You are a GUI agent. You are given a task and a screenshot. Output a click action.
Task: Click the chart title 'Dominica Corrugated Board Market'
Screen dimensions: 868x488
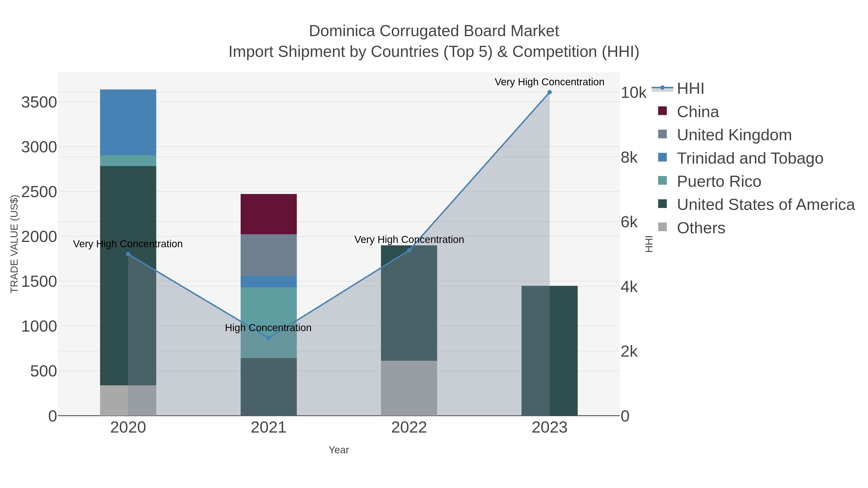(x=434, y=31)
